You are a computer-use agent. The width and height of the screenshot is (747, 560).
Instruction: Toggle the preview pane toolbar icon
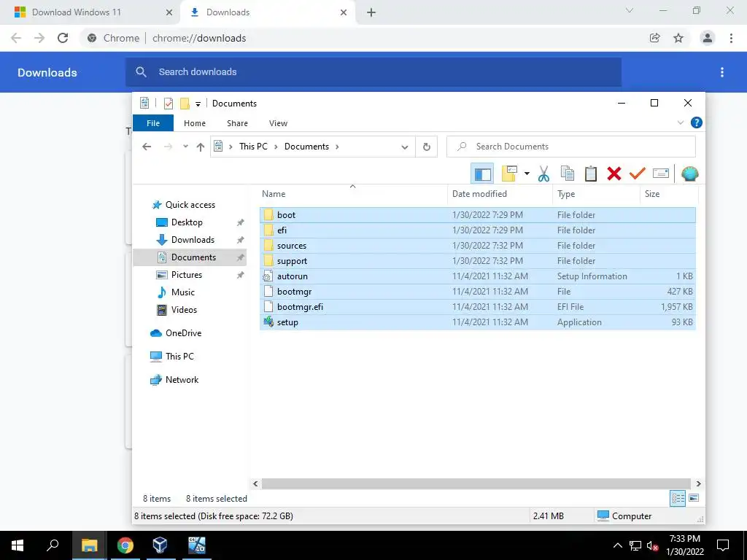click(x=483, y=174)
